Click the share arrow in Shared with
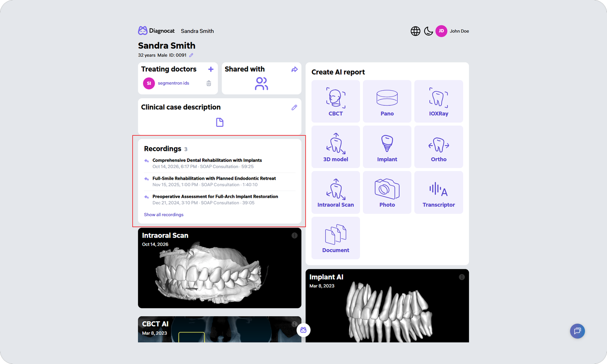Image resolution: width=607 pixels, height=364 pixels. [x=294, y=69]
